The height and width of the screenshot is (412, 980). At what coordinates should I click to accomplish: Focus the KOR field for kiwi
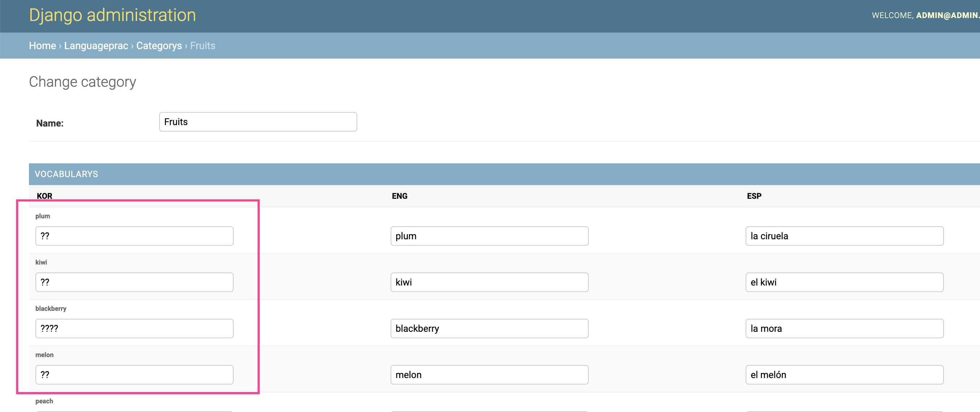(x=134, y=282)
